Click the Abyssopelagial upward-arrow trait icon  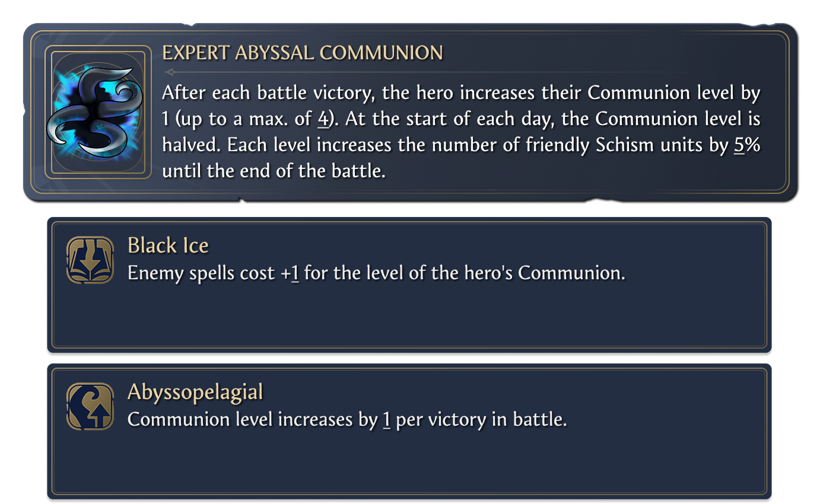(88, 406)
